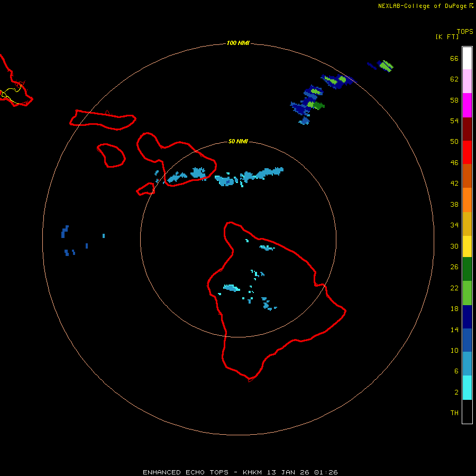Viewport: 476px width, 476px height.
Task: Click the 26 legend value
Action: coord(454,267)
